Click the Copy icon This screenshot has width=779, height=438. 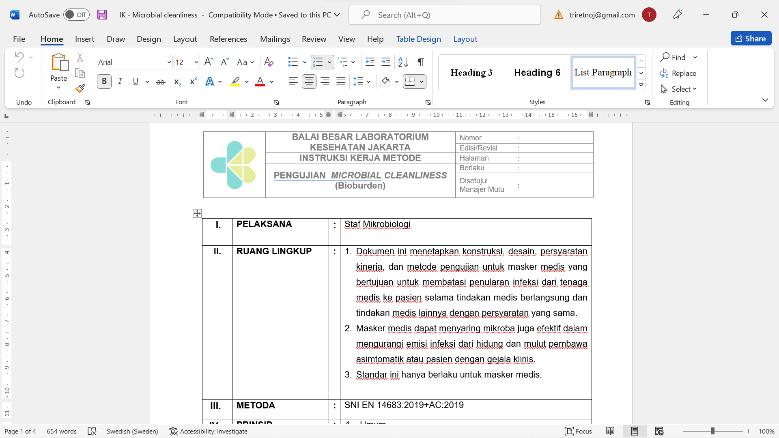[80, 73]
